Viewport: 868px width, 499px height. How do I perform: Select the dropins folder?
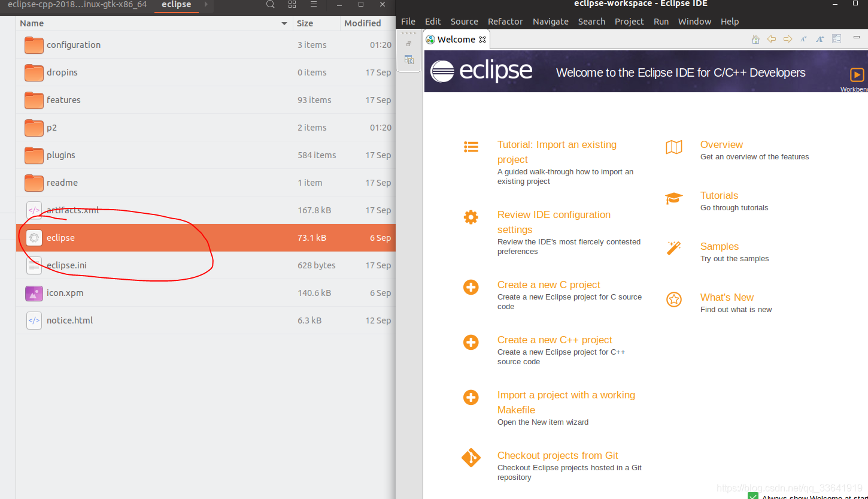click(206, 72)
